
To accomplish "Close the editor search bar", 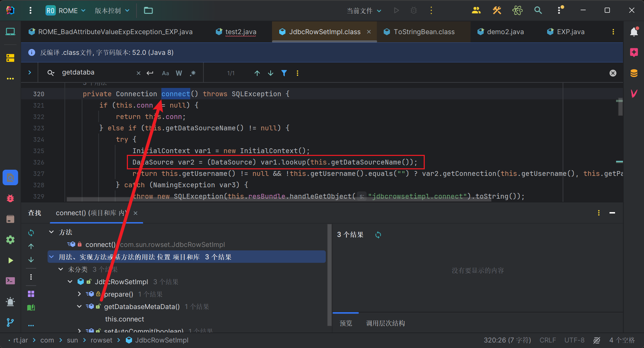I will [613, 73].
